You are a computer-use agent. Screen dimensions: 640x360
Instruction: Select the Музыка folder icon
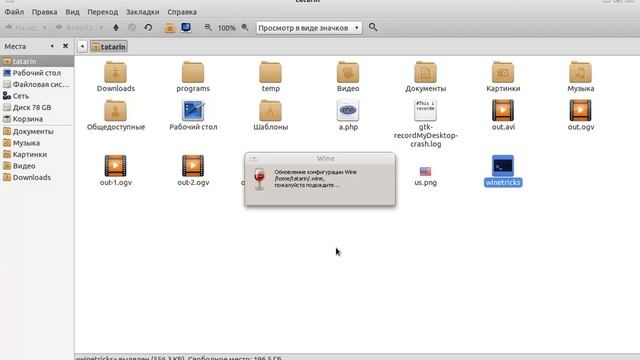pos(580,73)
